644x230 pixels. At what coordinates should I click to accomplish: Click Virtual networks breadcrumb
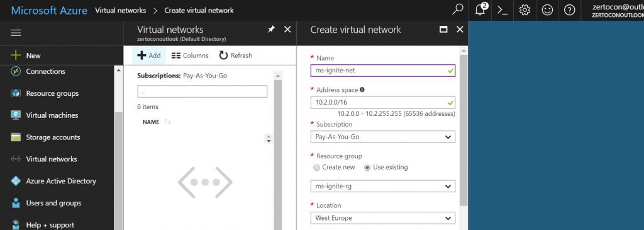tap(120, 10)
